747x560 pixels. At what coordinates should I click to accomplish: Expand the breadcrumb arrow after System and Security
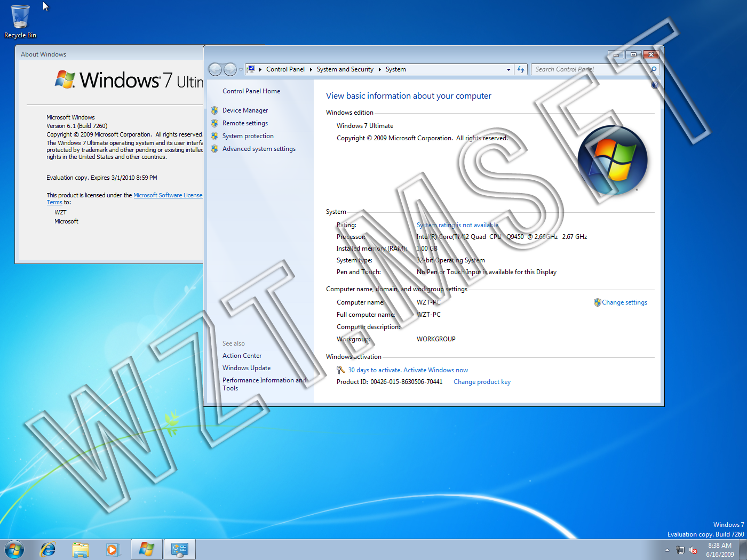(x=379, y=69)
